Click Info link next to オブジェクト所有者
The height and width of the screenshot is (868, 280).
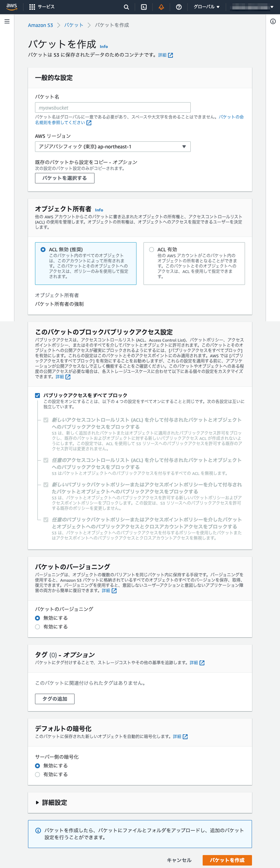tap(99, 210)
